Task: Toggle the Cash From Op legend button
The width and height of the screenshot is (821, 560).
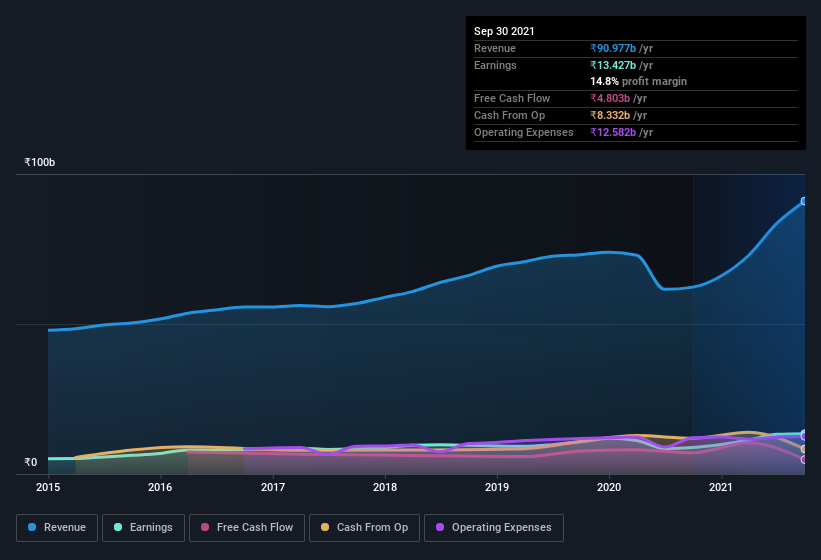Action: pos(364,528)
